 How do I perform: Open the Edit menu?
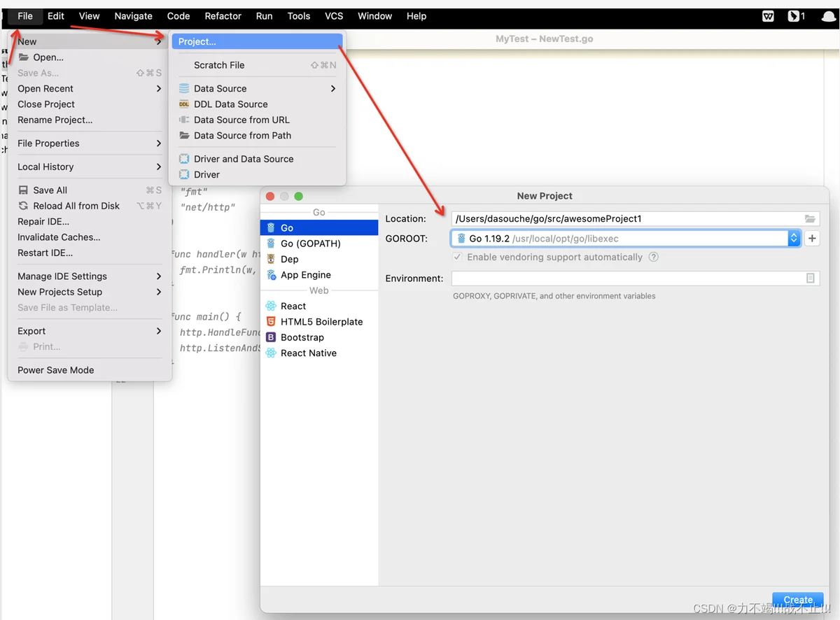pyautogui.click(x=56, y=16)
